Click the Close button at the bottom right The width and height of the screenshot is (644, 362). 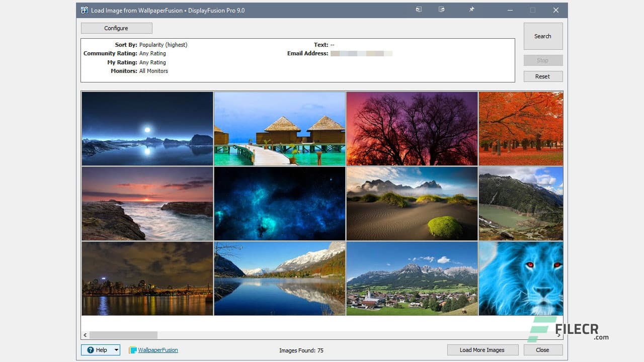click(x=543, y=349)
